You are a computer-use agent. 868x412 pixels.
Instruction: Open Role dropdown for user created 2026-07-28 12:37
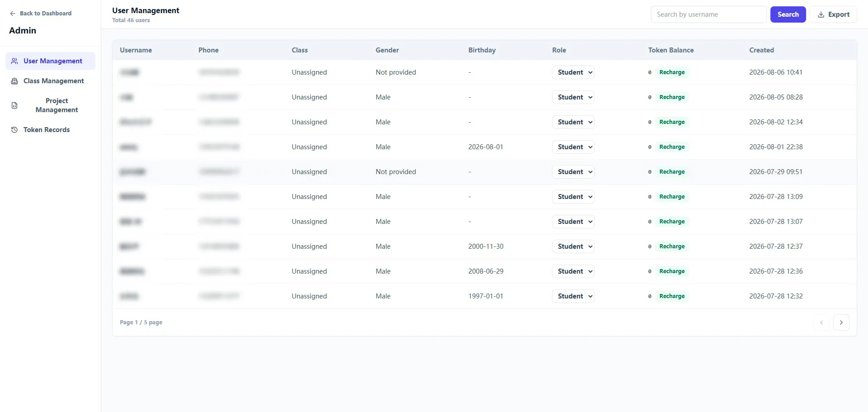point(573,246)
